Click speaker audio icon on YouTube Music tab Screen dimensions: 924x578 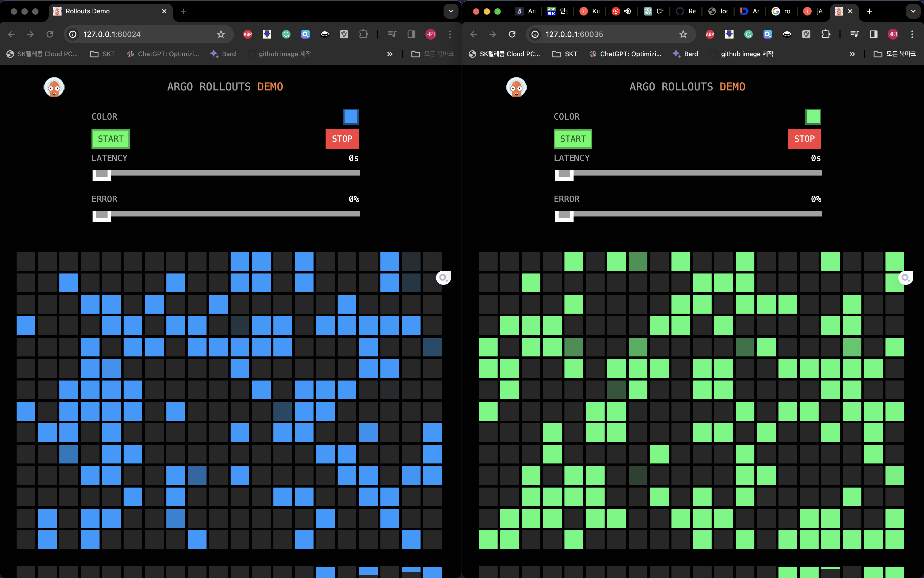point(628,12)
